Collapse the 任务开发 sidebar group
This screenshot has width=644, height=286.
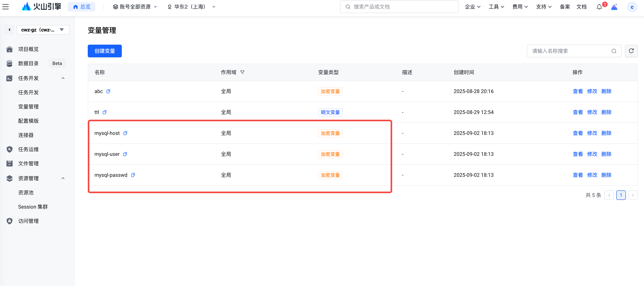point(63,78)
